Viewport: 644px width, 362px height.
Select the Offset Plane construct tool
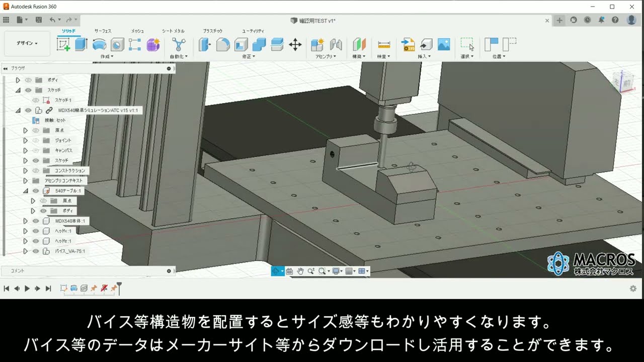(x=359, y=45)
